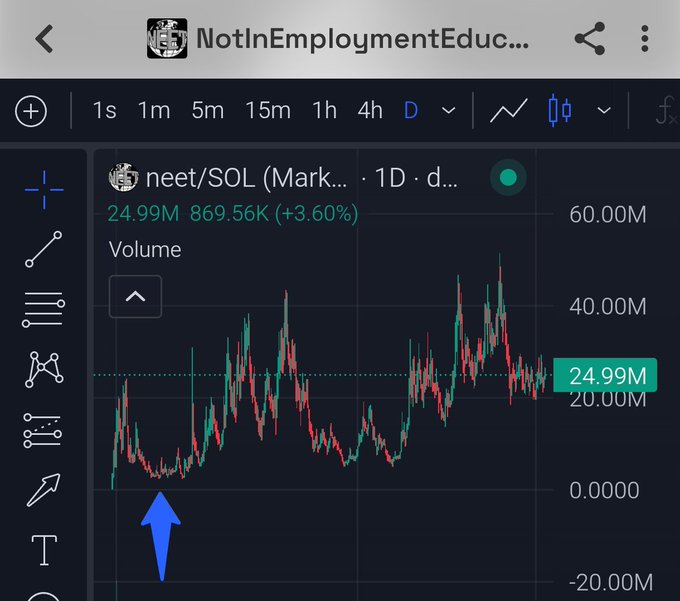The image size is (680, 601).
Task: Select the D daily timeframe
Action: point(411,111)
